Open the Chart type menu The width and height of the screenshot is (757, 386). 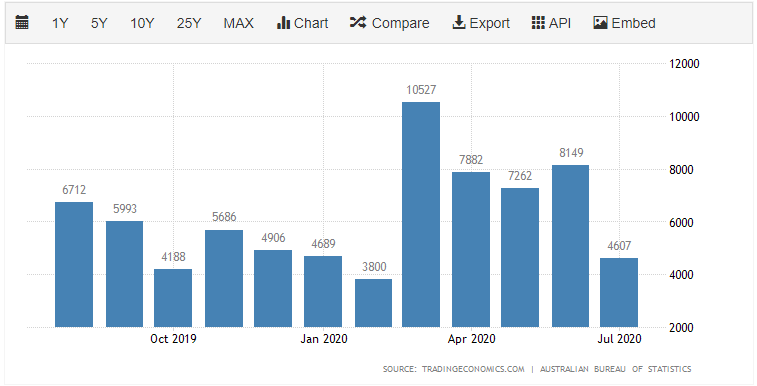(x=302, y=23)
